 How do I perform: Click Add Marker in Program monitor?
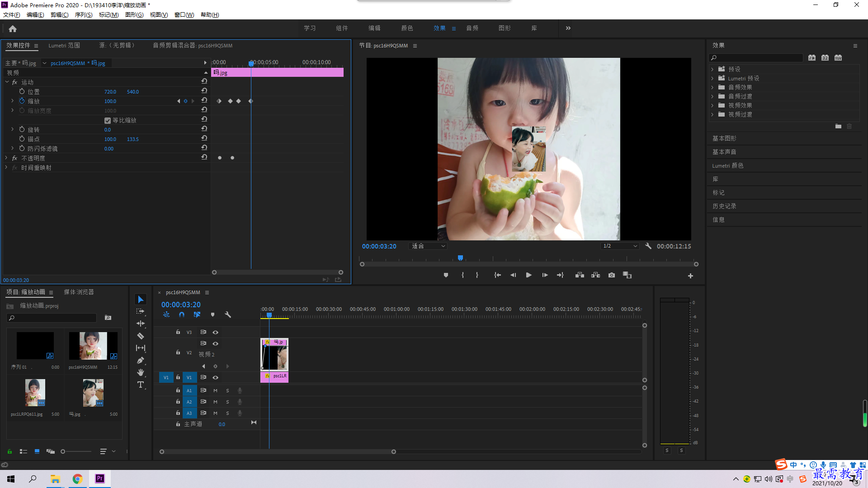pos(446,275)
